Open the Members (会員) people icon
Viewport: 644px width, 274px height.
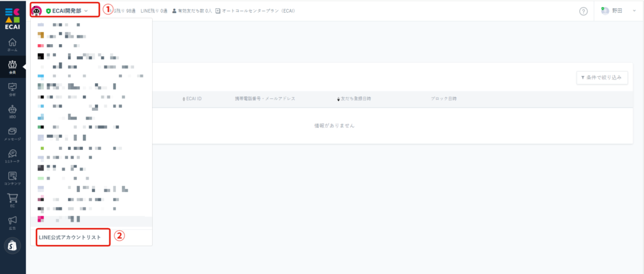[x=13, y=66]
